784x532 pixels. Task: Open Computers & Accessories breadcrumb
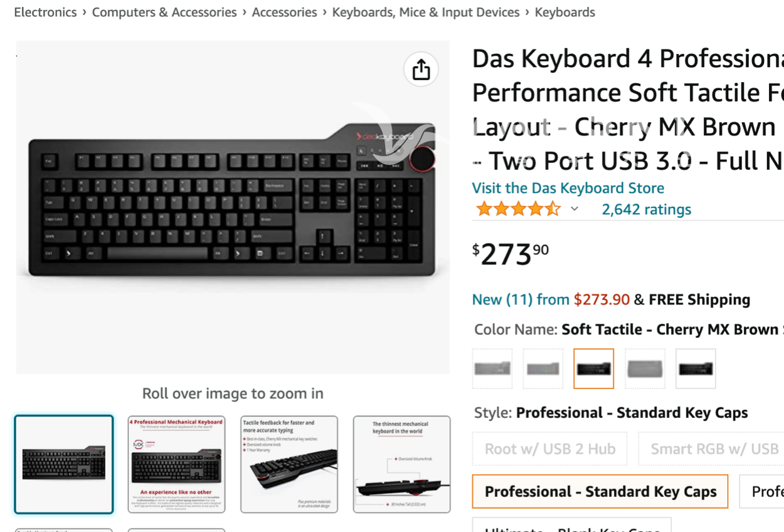click(x=164, y=12)
